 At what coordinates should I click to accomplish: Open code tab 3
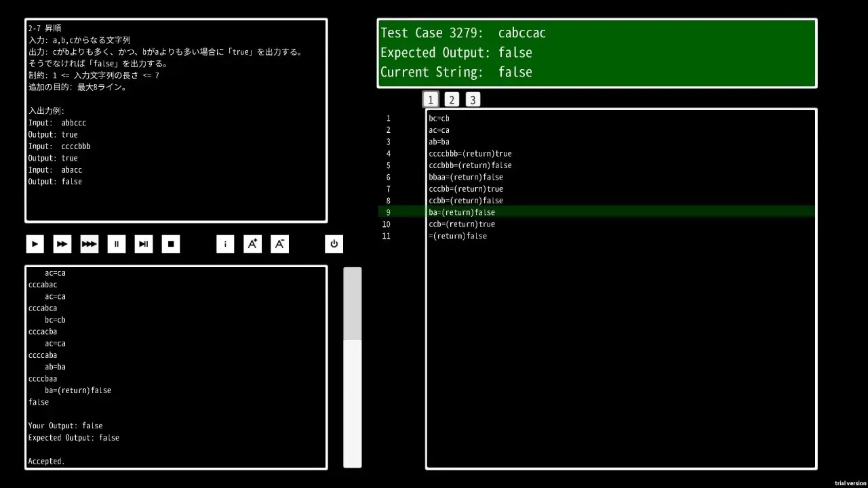[x=473, y=100]
